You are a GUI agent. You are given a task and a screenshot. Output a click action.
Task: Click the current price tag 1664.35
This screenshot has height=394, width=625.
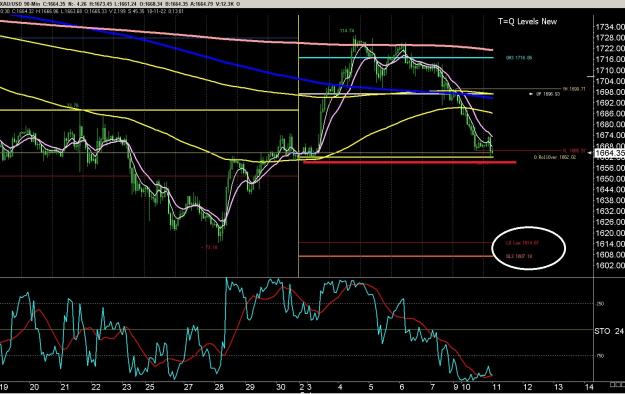610,153
